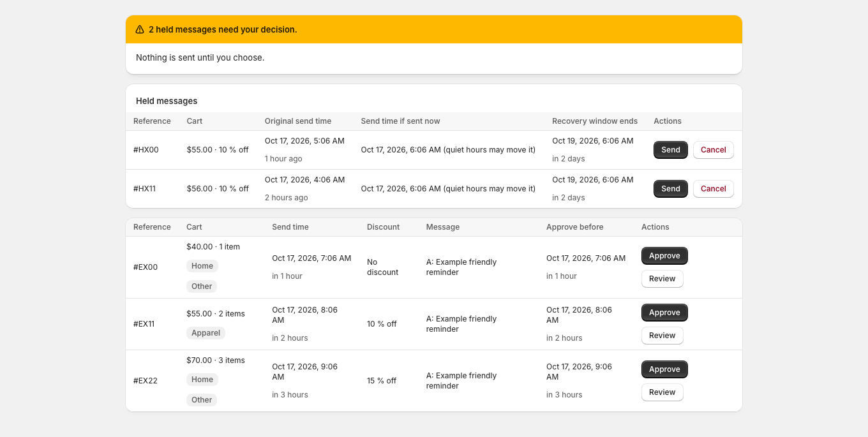868x437 pixels.
Task: Cancel held message #HX00
Action: click(x=714, y=150)
